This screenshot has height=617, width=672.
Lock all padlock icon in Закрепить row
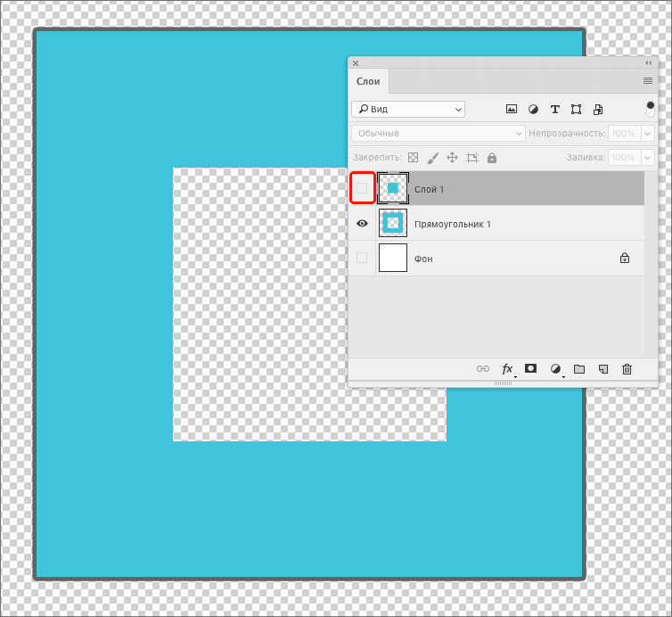point(492,158)
